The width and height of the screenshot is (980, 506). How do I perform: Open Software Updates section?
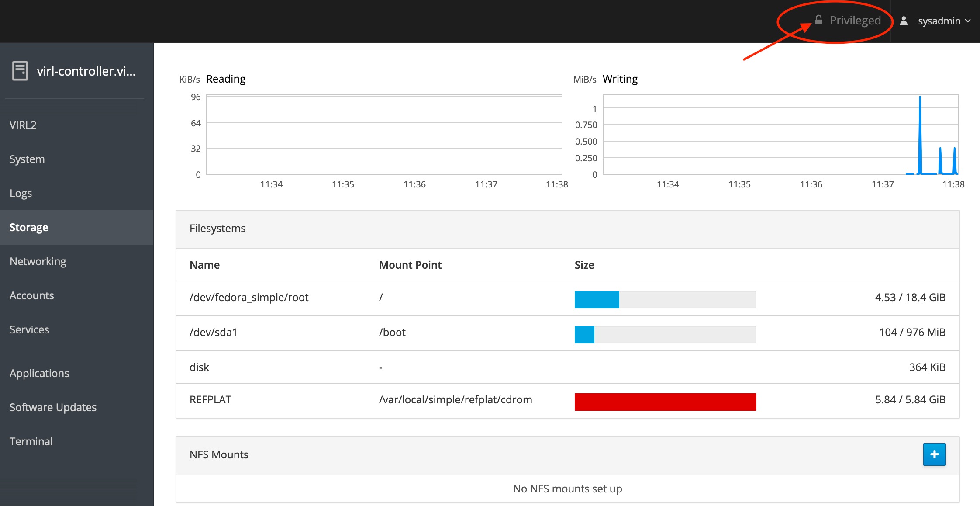click(x=53, y=407)
